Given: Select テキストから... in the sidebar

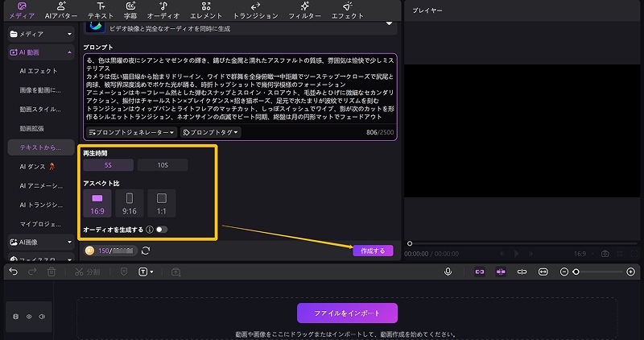Looking at the screenshot, I should [41, 147].
